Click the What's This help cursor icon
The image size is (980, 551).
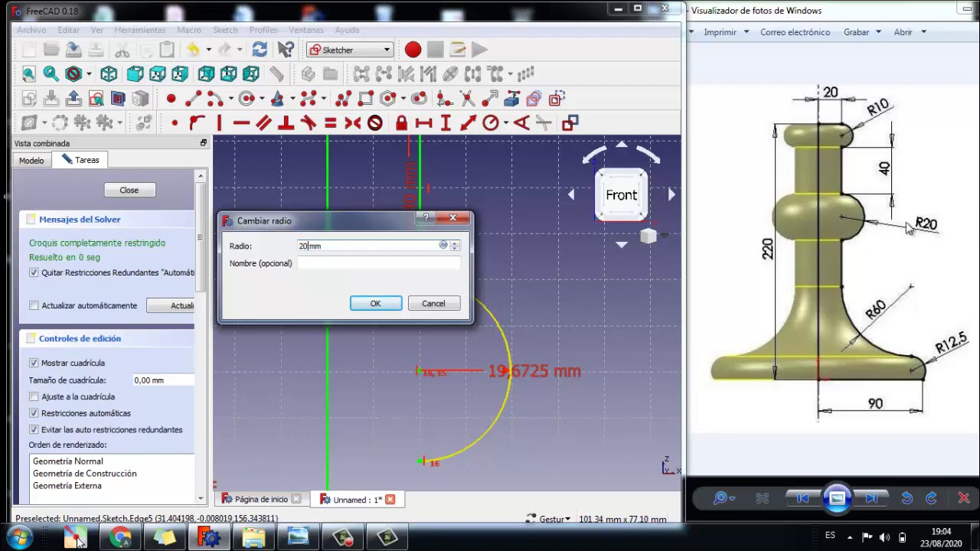tap(286, 50)
